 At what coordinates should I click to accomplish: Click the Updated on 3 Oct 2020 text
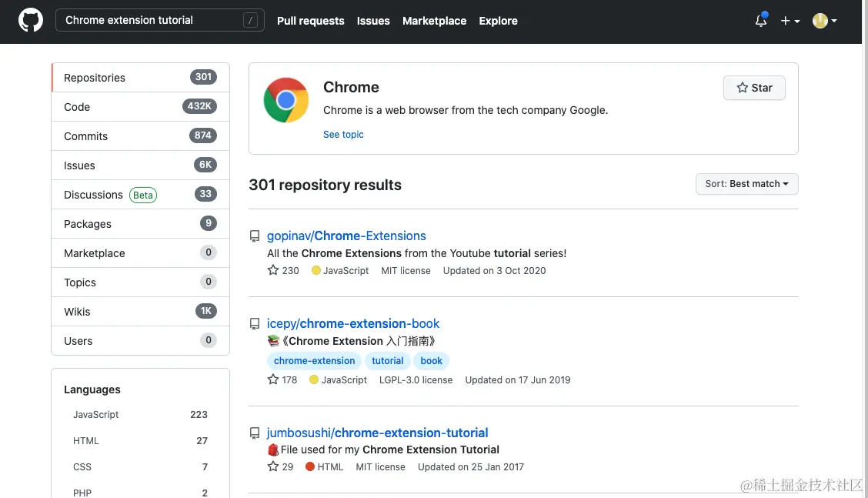pyautogui.click(x=494, y=271)
